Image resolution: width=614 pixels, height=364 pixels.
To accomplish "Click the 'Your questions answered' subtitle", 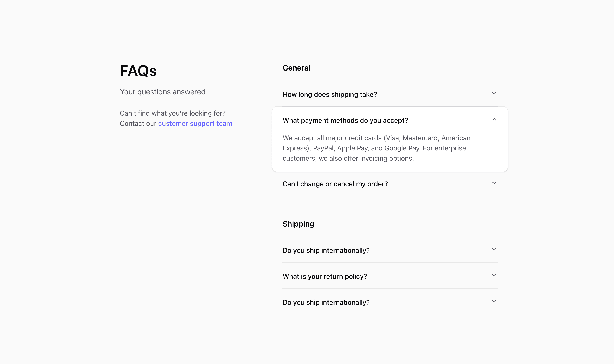I will point(163,92).
